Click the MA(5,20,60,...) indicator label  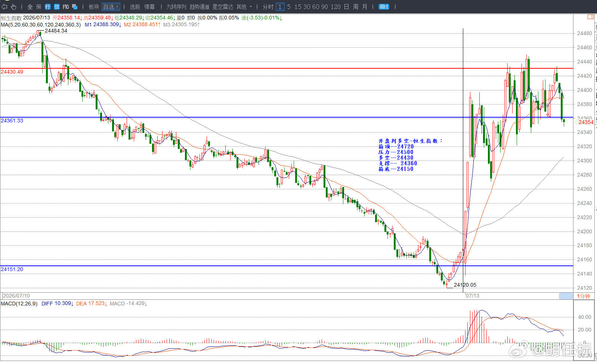(41, 25)
